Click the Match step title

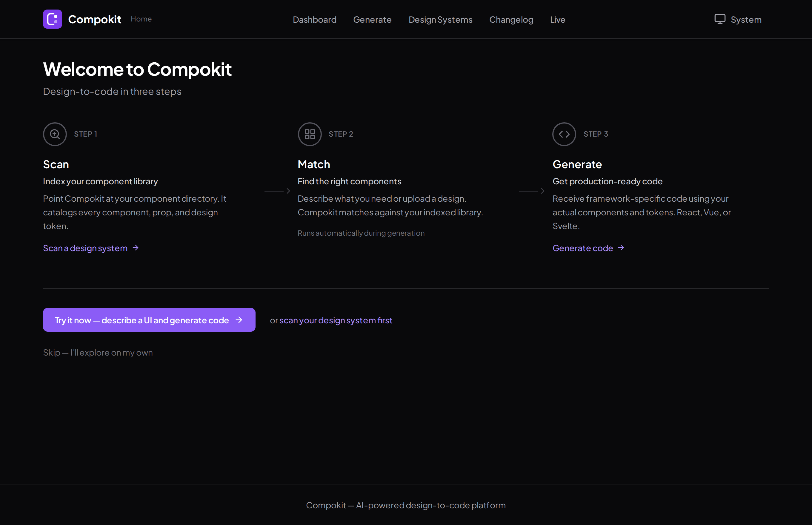314,164
